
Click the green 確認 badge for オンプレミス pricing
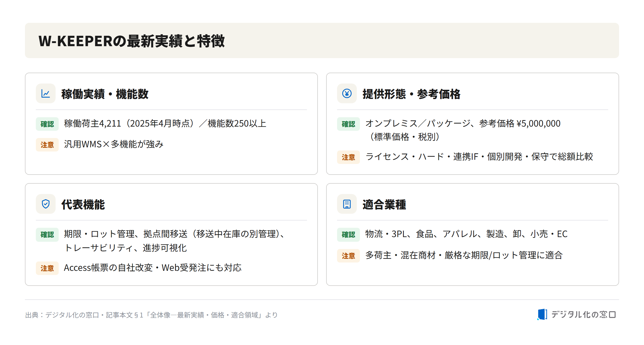point(348,124)
